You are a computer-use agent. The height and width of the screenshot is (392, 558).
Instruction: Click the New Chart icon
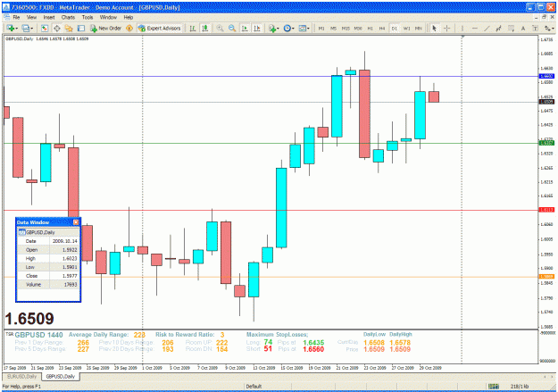(x=10, y=28)
